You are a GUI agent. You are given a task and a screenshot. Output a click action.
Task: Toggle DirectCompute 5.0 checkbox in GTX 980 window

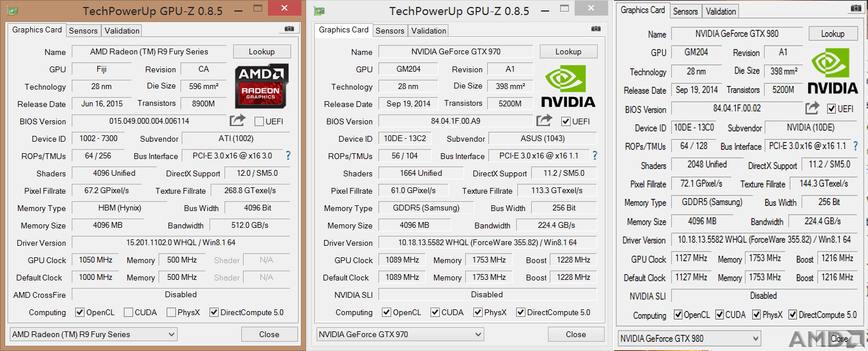click(x=792, y=315)
